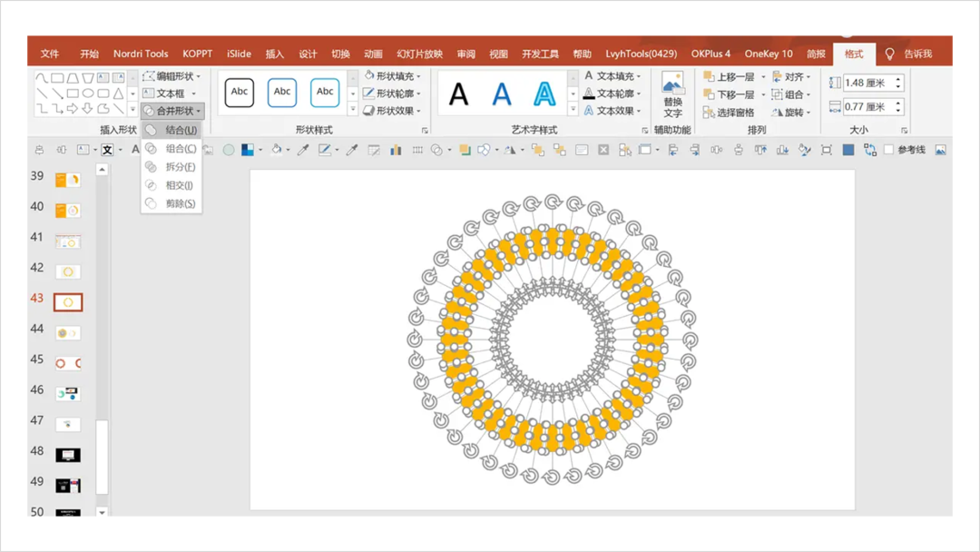The width and height of the screenshot is (980, 552).
Task: Choose 结合(U) union from the merge menu
Action: (171, 130)
